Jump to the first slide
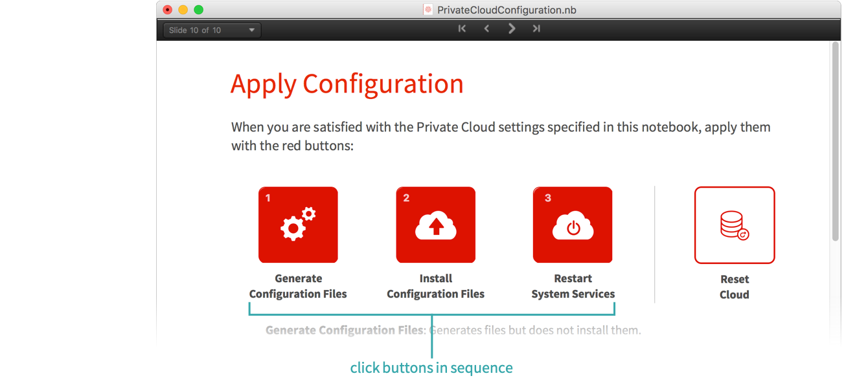Screen dimensions: 868x378 click(x=462, y=28)
